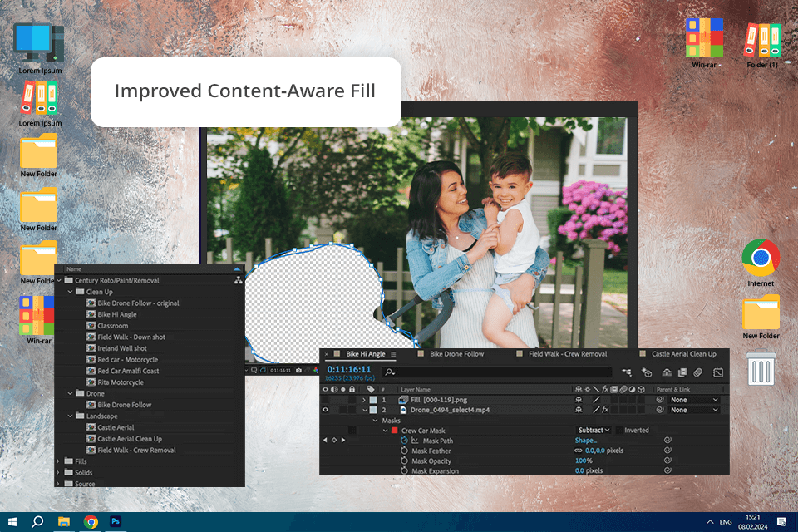Open File Explorer from the taskbar
Image resolution: width=798 pixels, height=532 pixels.
64,521
